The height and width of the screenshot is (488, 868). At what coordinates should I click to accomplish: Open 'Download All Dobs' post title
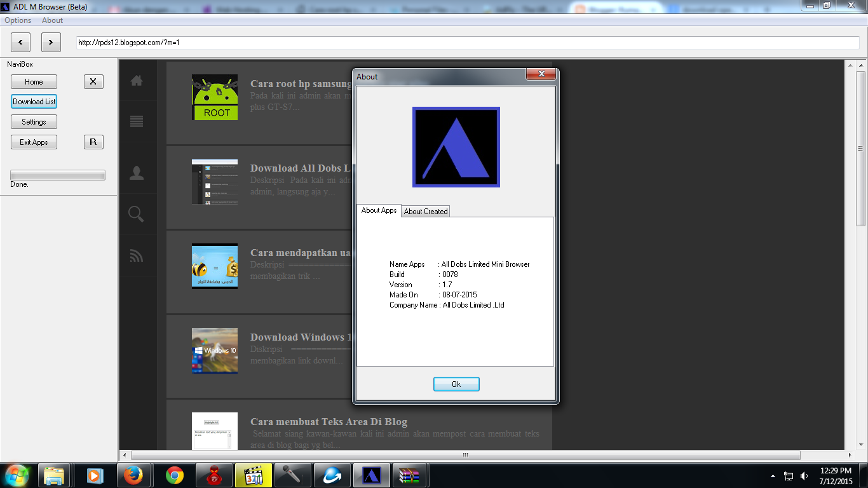point(301,168)
